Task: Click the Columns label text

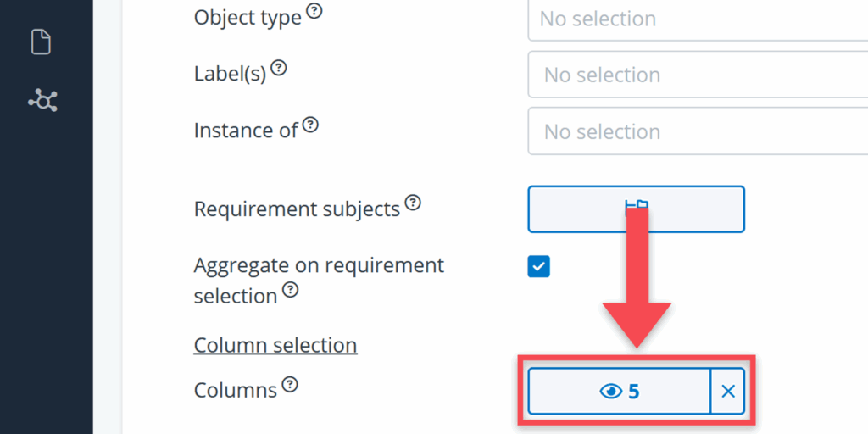Action: pos(235,390)
